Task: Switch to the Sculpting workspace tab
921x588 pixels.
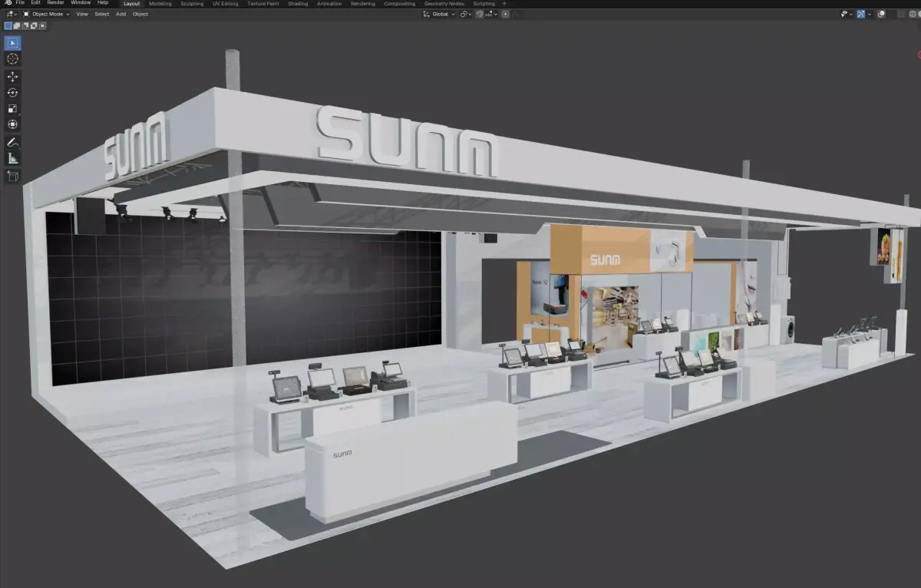Action: [192, 4]
